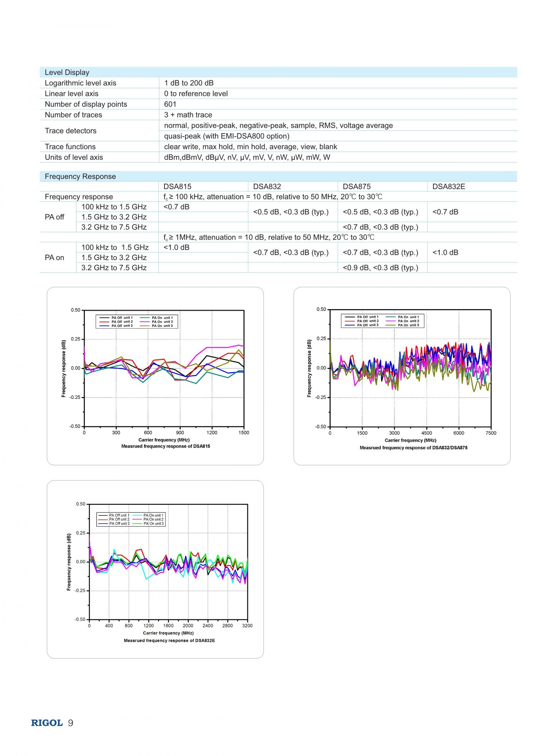Image resolution: width=557 pixels, height=756 pixels.
Task: Click the value "0 to reference level"
Action: tap(196, 94)
